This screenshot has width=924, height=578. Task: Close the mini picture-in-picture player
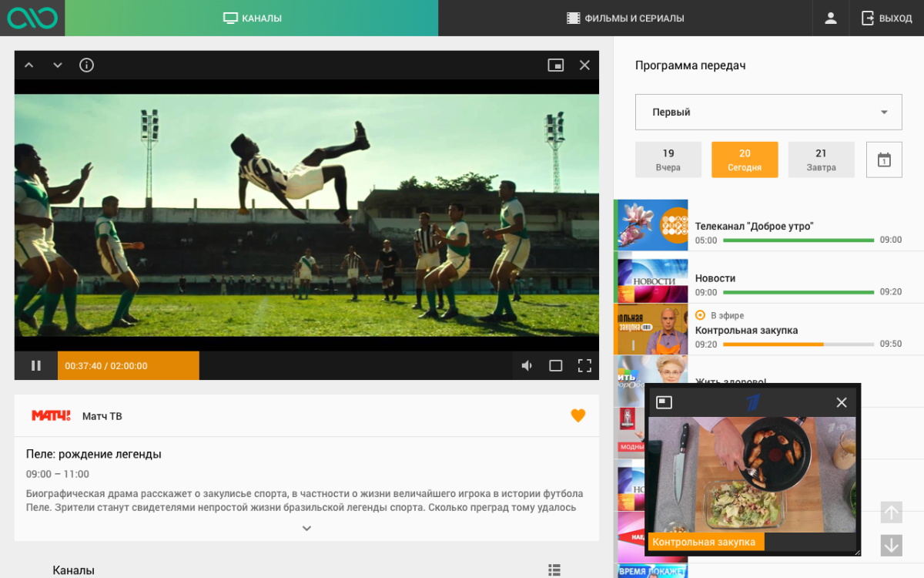(x=842, y=402)
